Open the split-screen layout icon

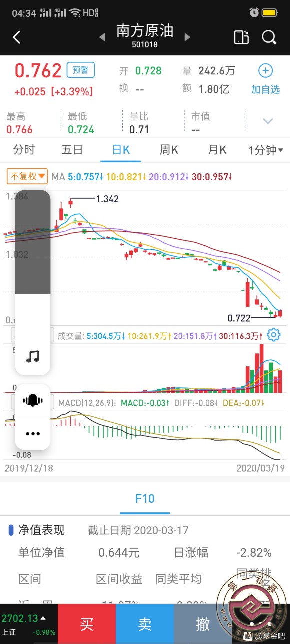coord(241,37)
